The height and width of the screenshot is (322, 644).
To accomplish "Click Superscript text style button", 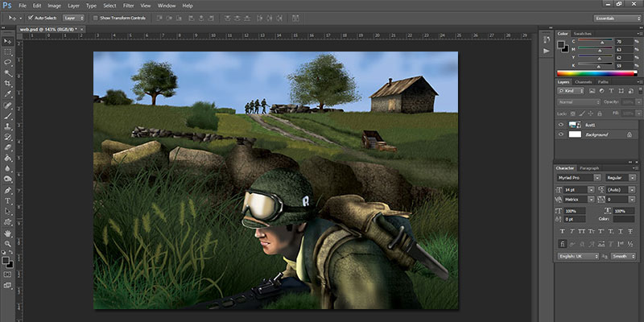I will [601, 232].
